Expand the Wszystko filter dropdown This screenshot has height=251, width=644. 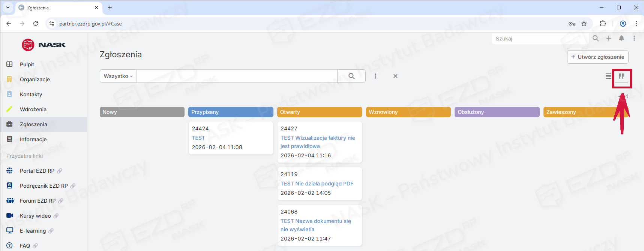pos(118,76)
